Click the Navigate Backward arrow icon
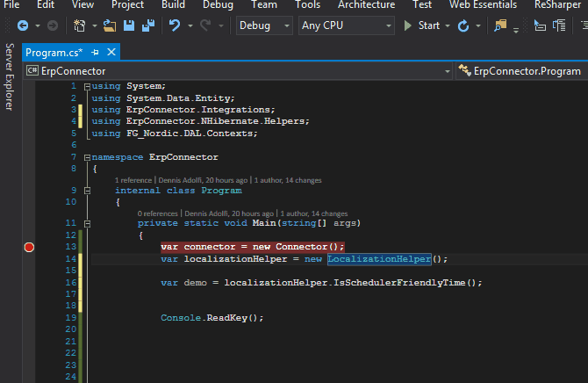This screenshot has height=383, width=588. coord(23,25)
